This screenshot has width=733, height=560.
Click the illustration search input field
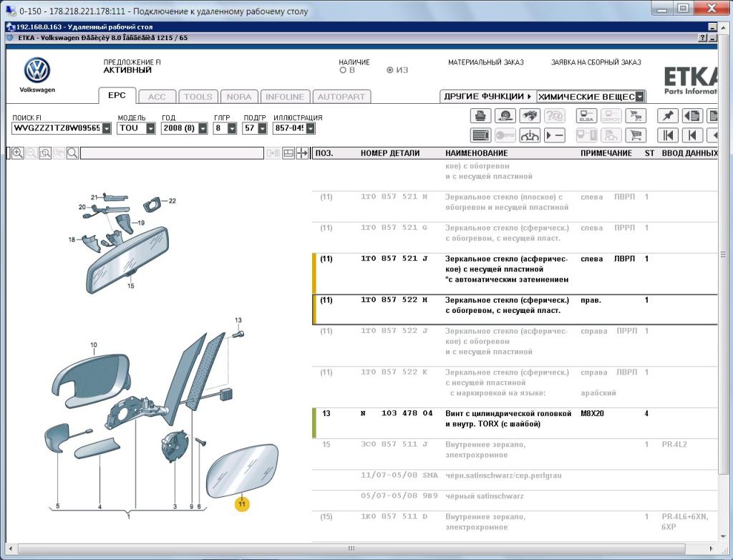click(x=172, y=153)
